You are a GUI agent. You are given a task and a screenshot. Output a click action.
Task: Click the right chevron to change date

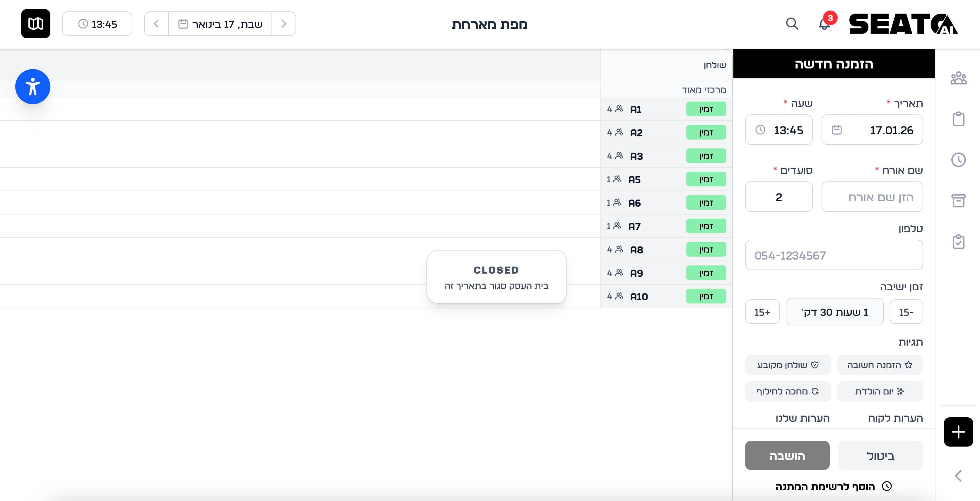284,24
